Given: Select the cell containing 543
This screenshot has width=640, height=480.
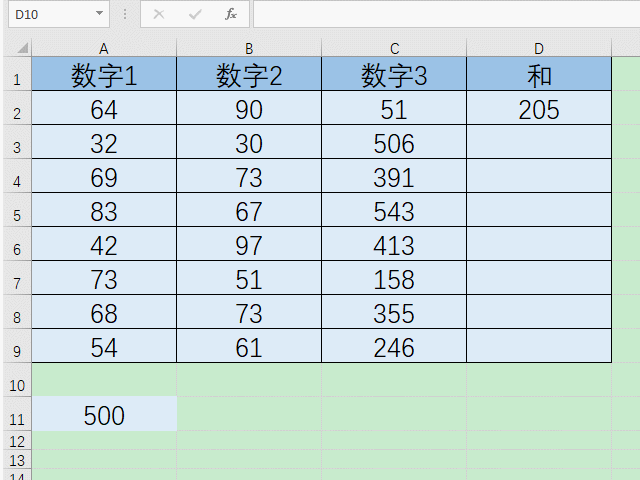Looking at the screenshot, I should tap(394, 209).
